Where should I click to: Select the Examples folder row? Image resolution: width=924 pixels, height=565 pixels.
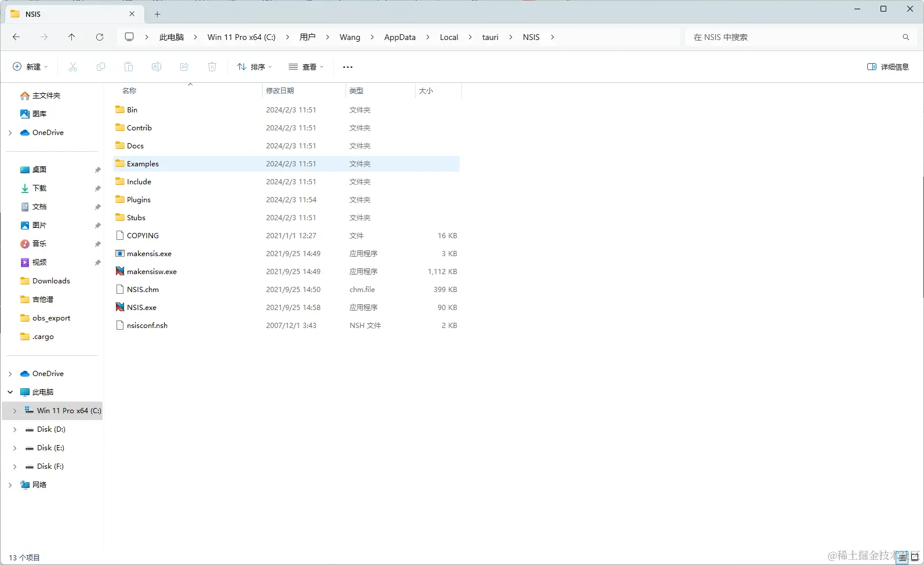pos(286,163)
